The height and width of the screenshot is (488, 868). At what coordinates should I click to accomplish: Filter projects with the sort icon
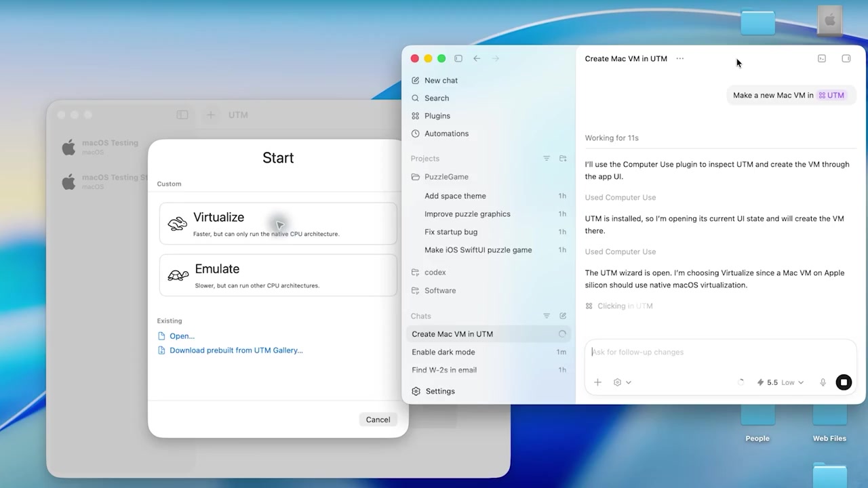tap(547, 159)
